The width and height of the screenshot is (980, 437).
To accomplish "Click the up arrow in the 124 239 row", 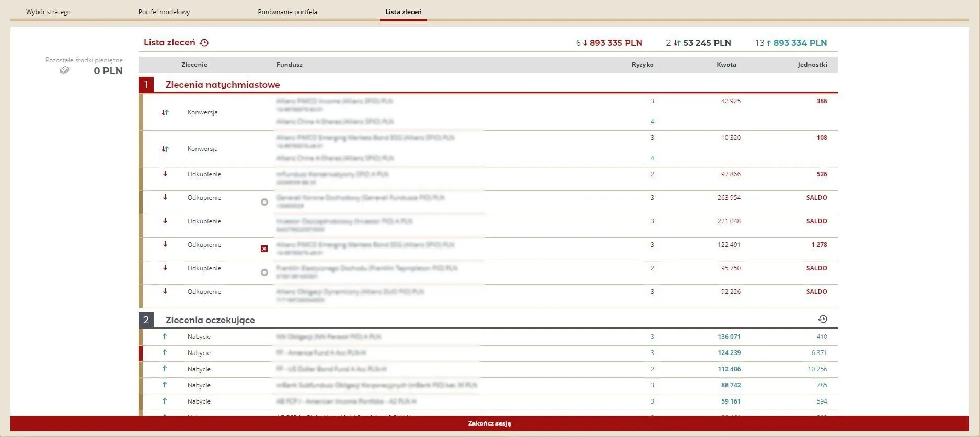I will point(165,352).
